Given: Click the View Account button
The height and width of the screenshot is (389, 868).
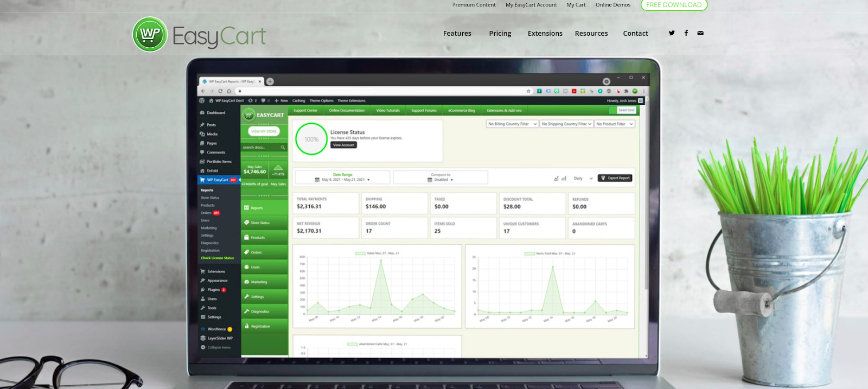Looking at the screenshot, I should [344, 145].
